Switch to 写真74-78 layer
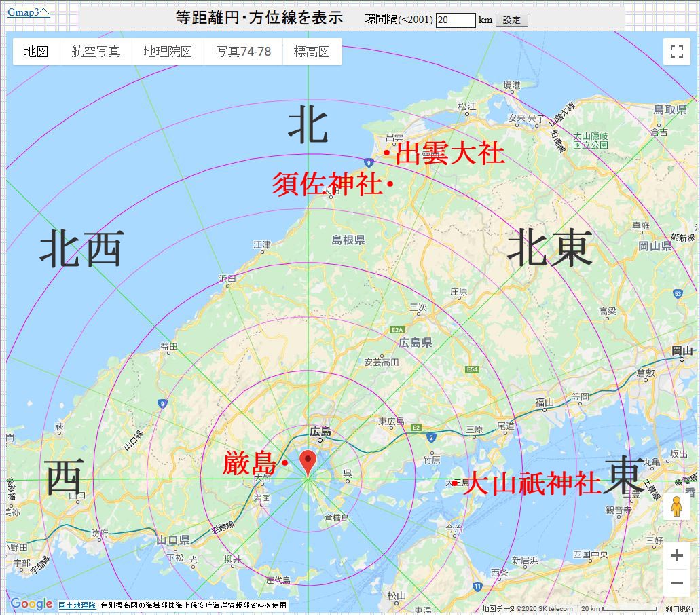The height and width of the screenshot is (615, 700). click(x=243, y=52)
